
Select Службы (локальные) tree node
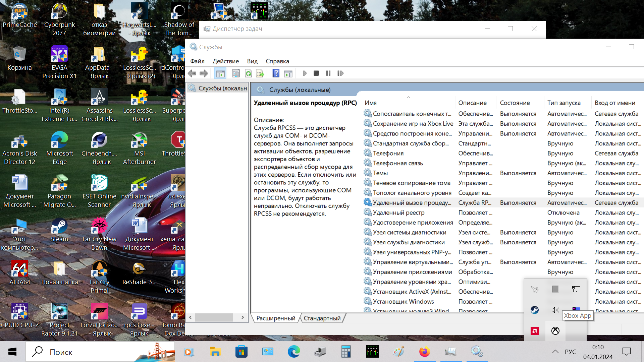(222, 88)
